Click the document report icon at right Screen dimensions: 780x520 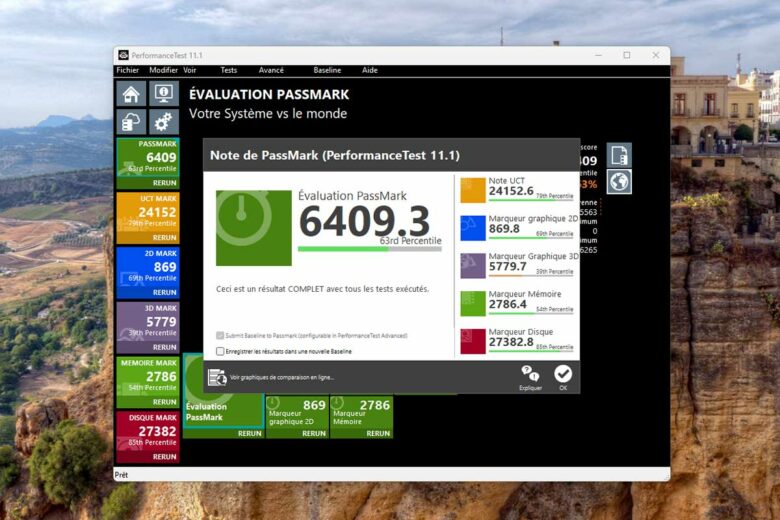[x=619, y=155]
